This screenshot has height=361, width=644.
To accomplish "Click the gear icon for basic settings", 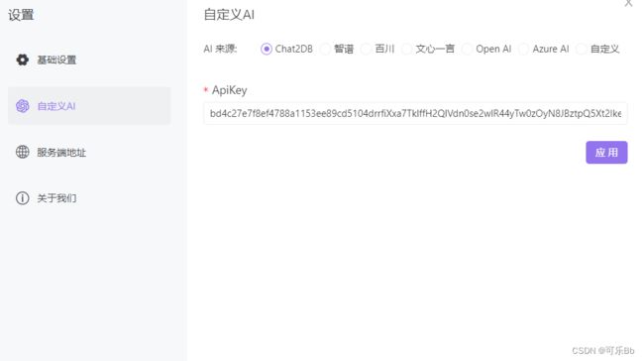I will tap(22, 60).
